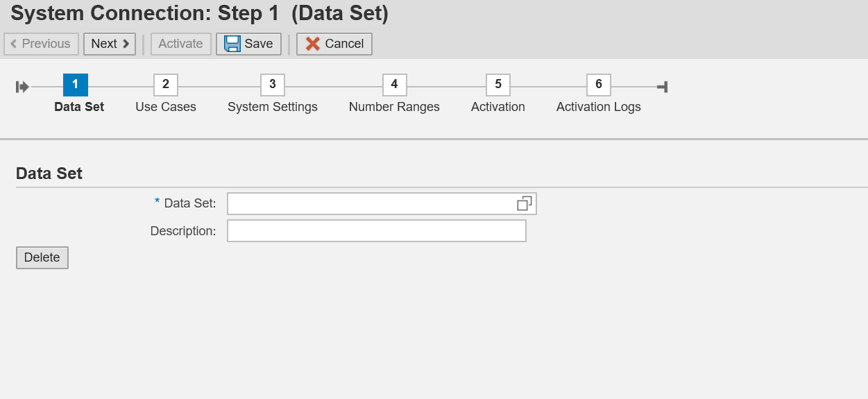The image size is (868, 399).
Task: Open the Data Set value help icon
Action: tap(525, 203)
